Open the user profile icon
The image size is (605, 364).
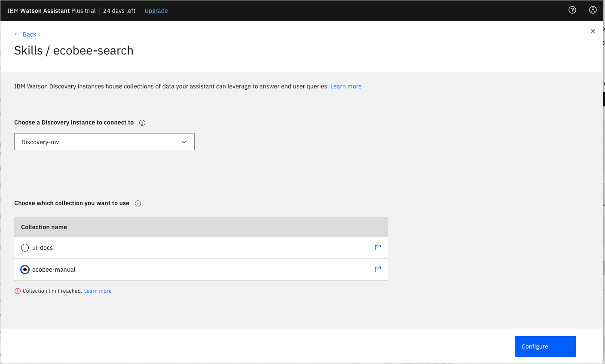[x=593, y=10]
